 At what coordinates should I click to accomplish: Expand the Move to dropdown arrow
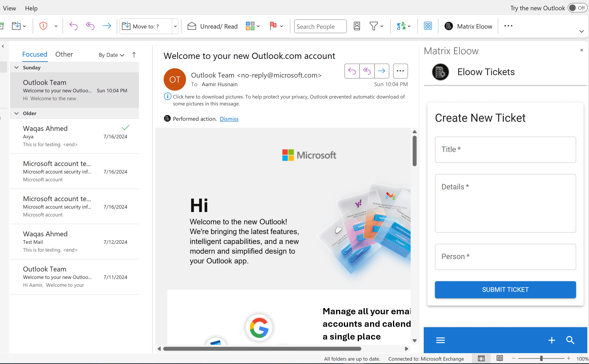tap(175, 26)
